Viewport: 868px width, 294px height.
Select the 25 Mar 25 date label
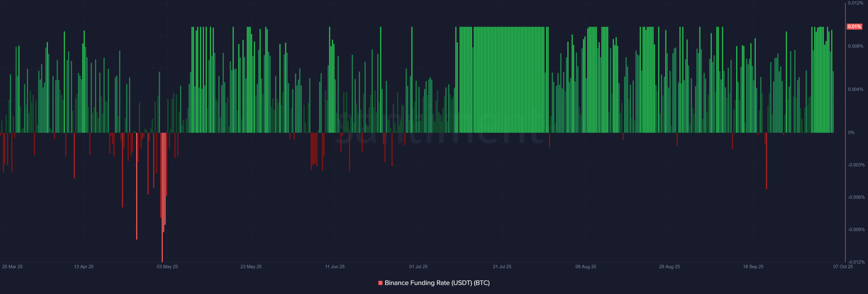pyautogui.click(x=13, y=267)
